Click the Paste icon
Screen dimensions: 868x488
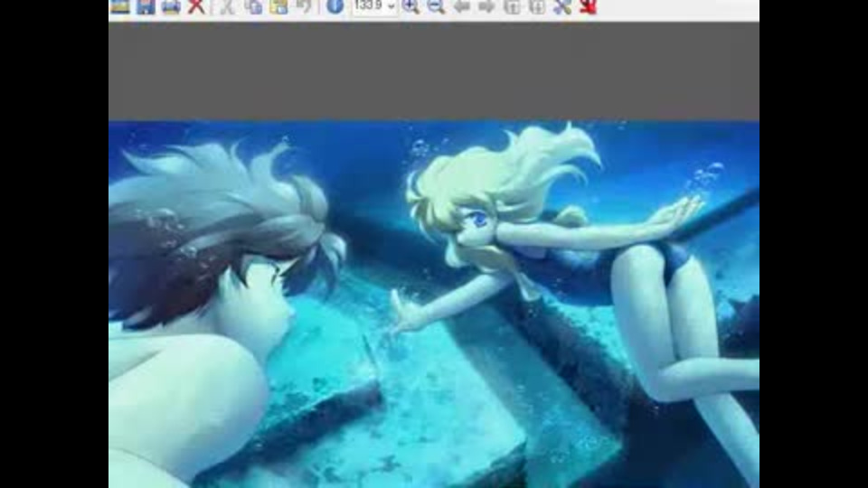click(x=279, y=6)
